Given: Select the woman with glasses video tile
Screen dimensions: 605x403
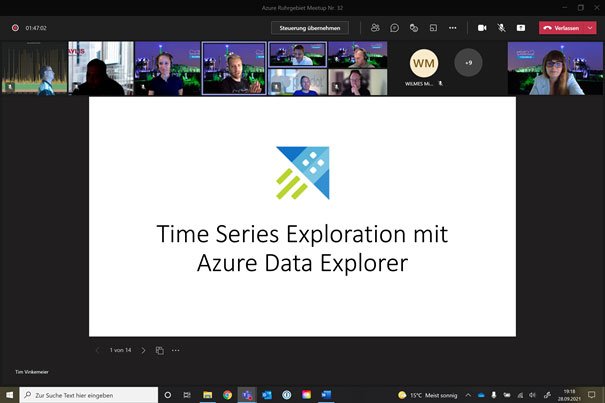Looking at the screenshot, I should [x=555, y=68].
